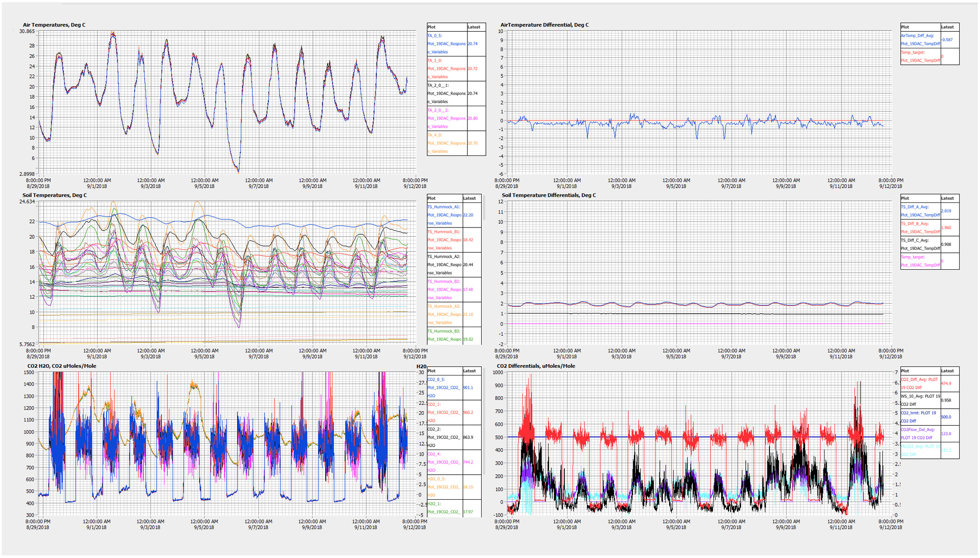The width and height of the screenshot is (980, 558).
Task: Click MLCO2_Avg cyan legend row
Action: tap(920, 450)
